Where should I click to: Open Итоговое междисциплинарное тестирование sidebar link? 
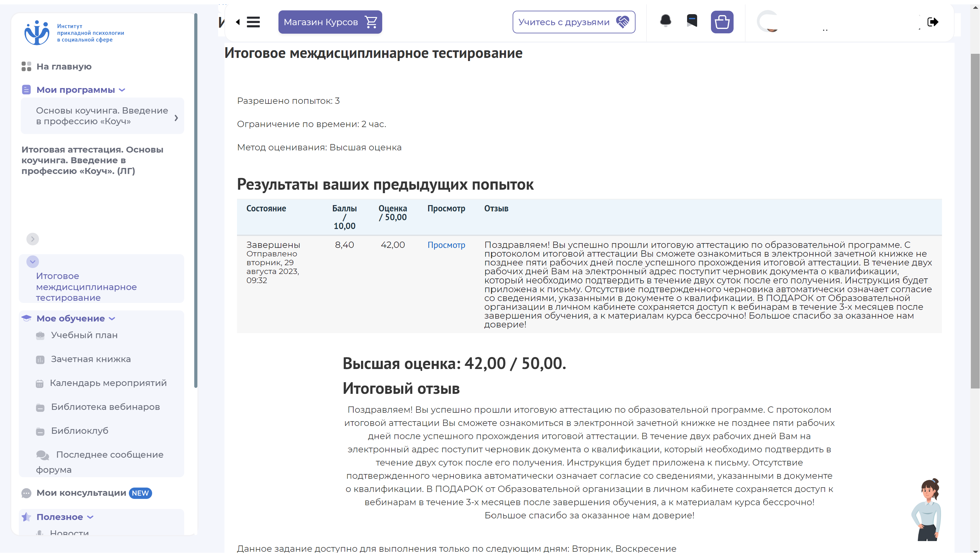pos(86,287)
